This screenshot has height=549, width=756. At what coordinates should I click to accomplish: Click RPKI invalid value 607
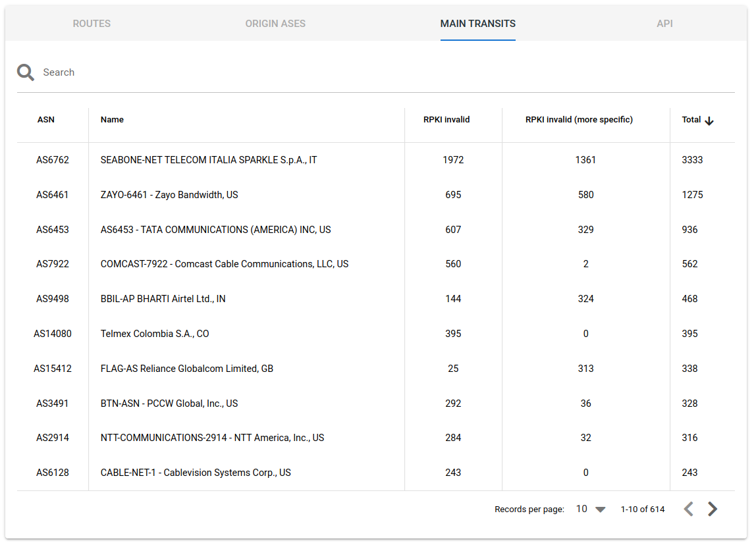453,230
